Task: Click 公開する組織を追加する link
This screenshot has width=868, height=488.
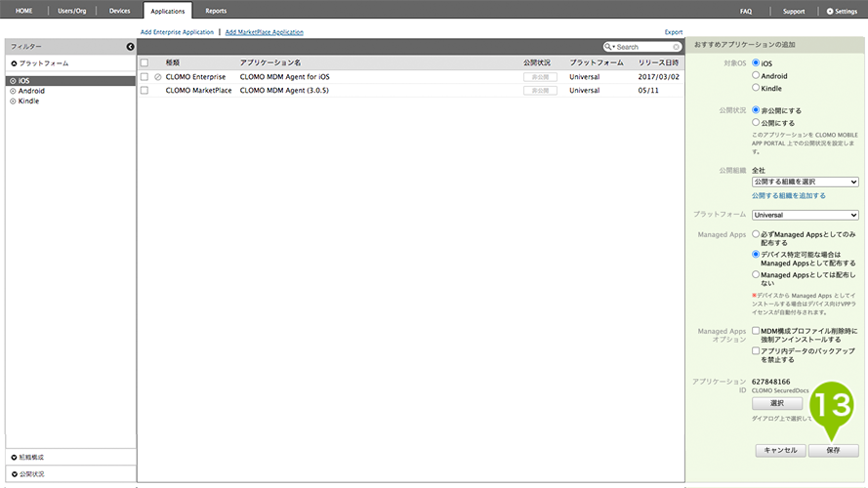Action: (x=789, y=196)
